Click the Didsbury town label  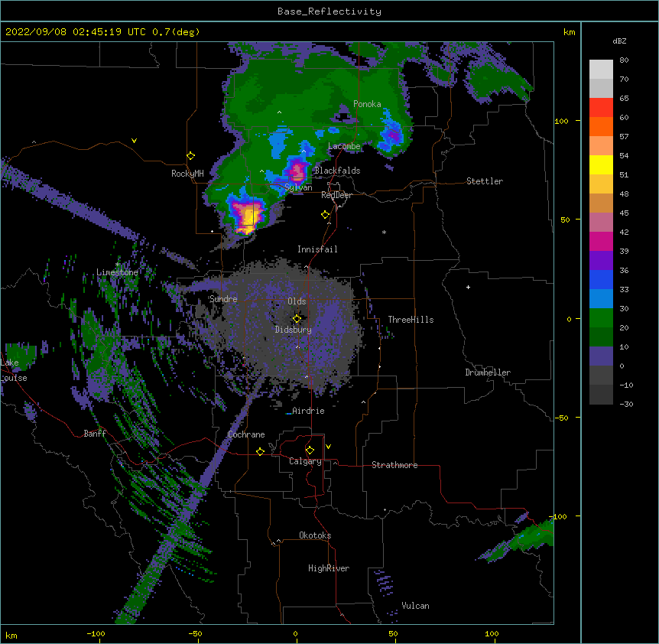294,330
